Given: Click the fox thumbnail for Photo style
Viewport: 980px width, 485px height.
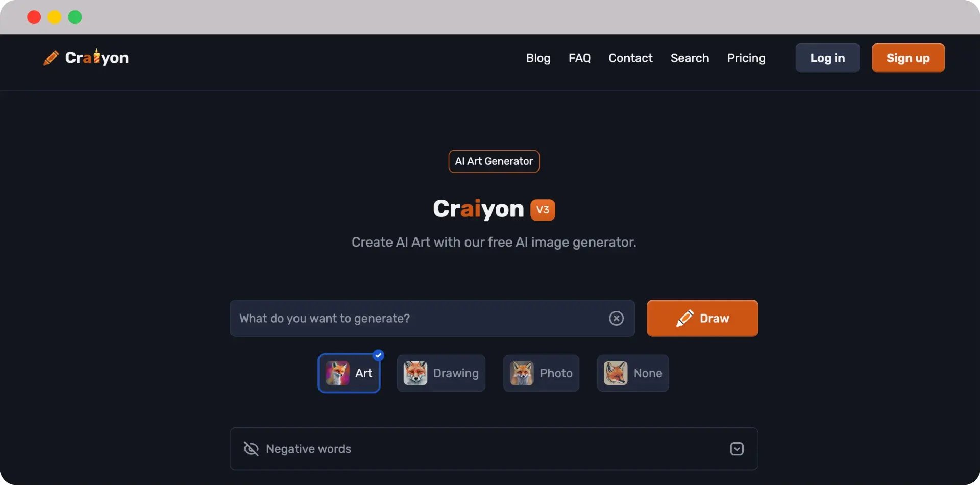Looking at the screenshot, I should (522, 373).
